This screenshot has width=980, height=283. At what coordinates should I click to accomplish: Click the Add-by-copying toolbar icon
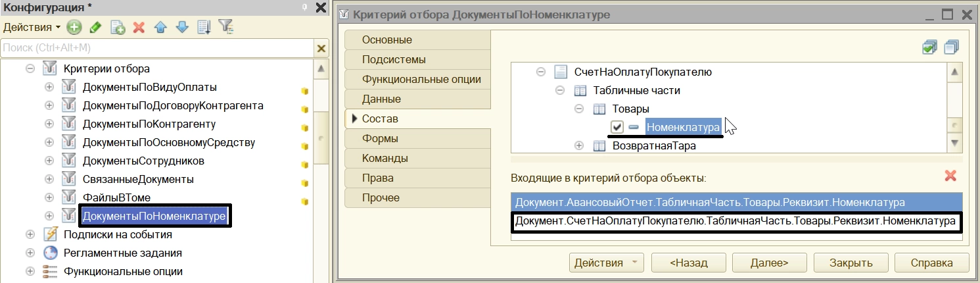pyautogui.click(x=118, y=28)
